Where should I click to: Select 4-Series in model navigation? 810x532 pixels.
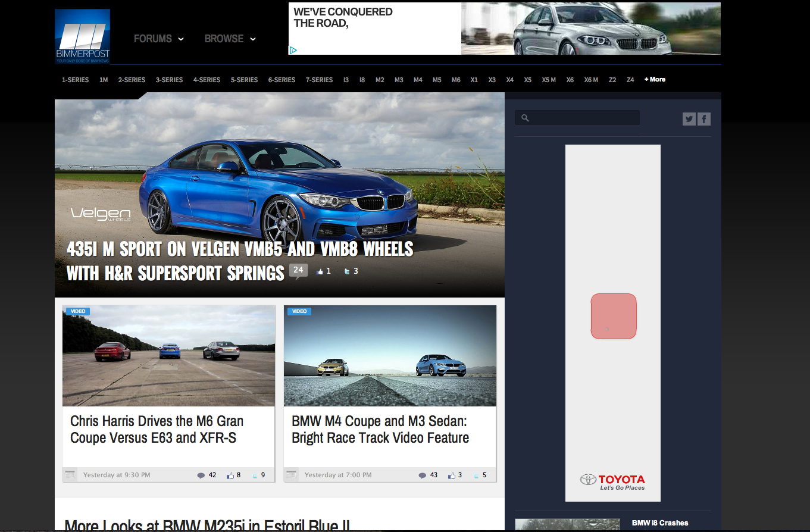click(x=207, y=80)
